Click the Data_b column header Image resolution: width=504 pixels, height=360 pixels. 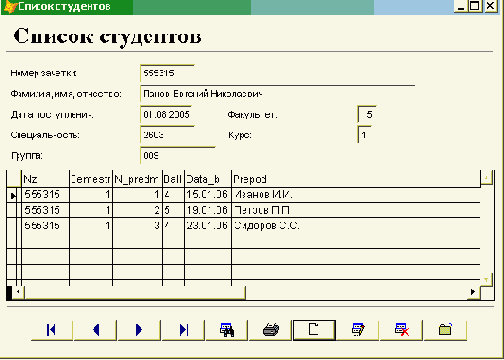[x=208, y=179]
